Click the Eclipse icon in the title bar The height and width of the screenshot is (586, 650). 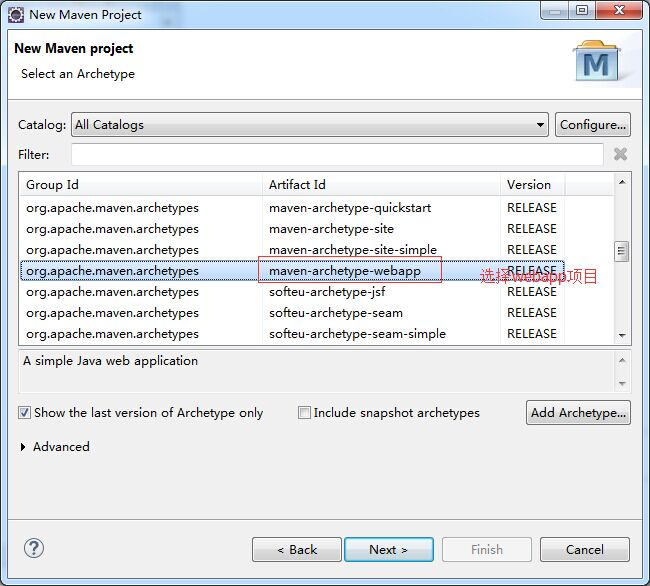tap(16, 15)
